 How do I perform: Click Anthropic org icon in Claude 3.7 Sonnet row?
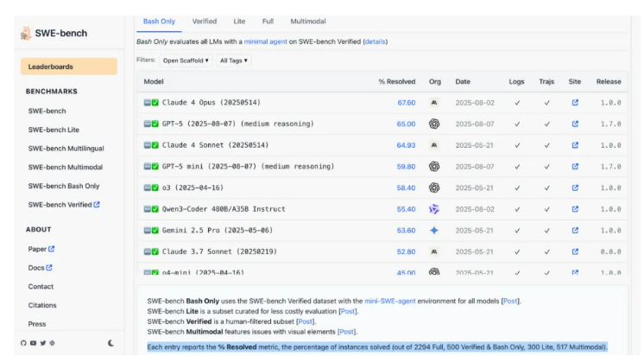[434, 251]
